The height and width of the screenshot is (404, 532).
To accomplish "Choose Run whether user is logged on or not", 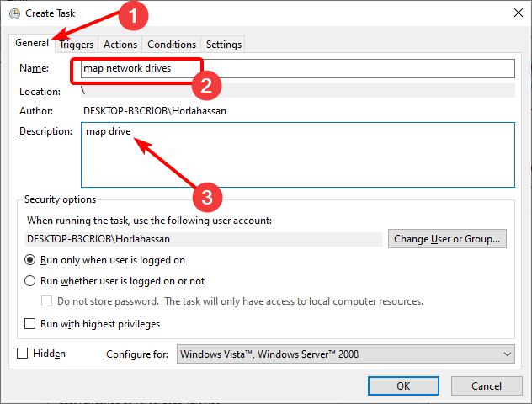I will click(30, 281).
